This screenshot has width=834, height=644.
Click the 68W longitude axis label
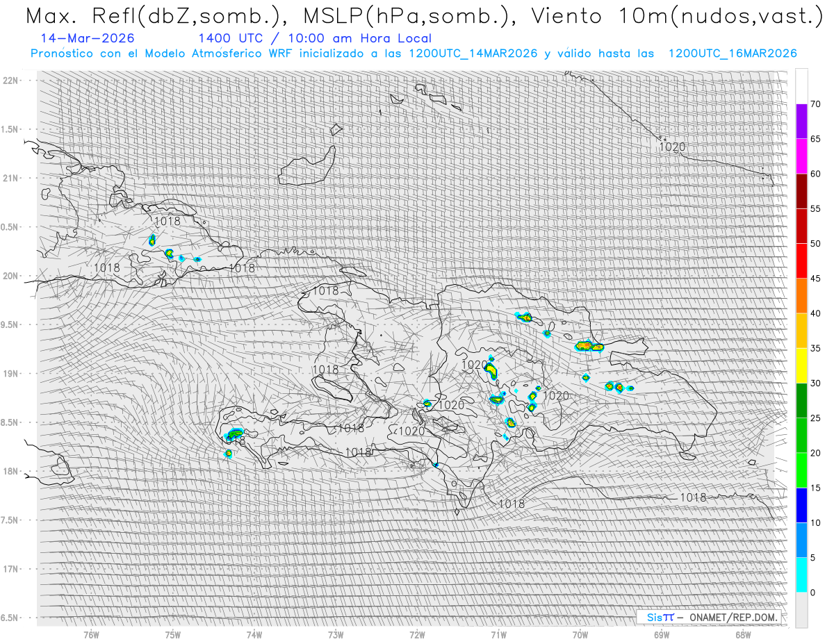(x=743, y=635)
